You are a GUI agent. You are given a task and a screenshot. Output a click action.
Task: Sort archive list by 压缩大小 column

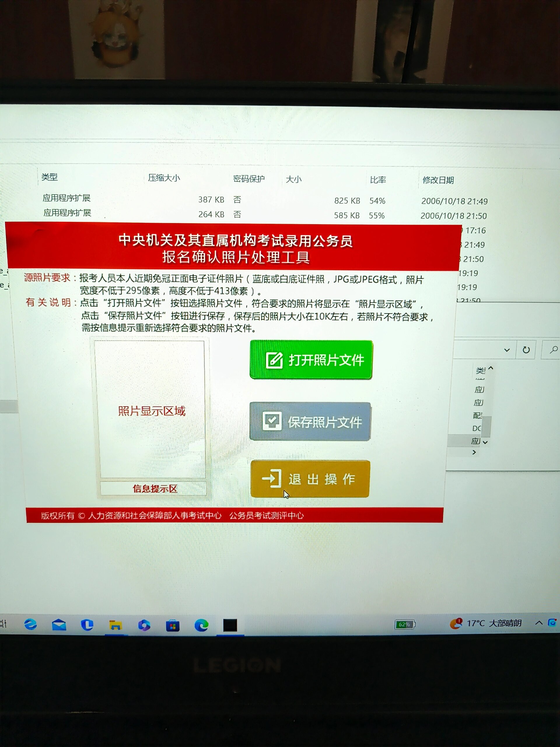(164, 178)
